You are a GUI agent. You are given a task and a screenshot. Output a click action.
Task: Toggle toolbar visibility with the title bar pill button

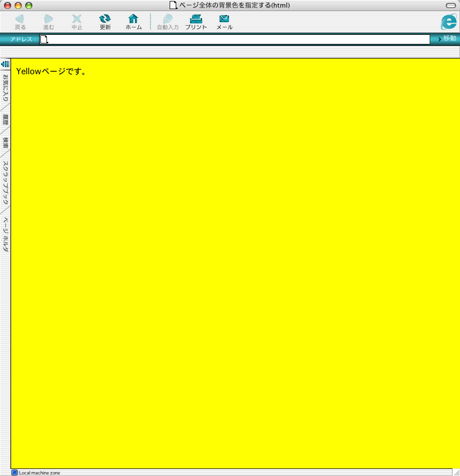(x=450, y=5)
